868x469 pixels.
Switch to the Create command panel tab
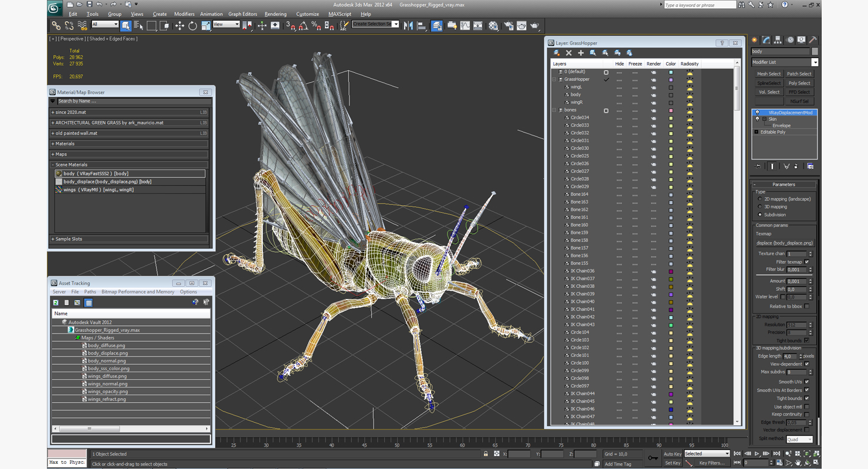[755, 40]
